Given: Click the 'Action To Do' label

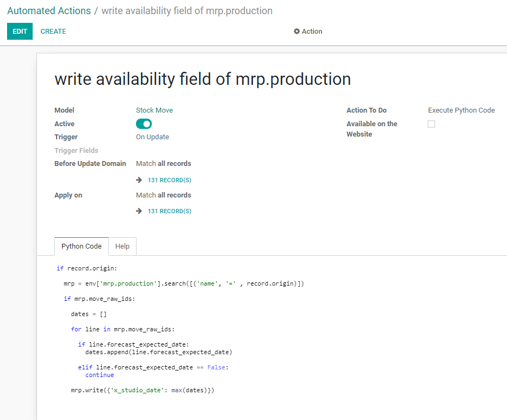Looking at the screenshot, I should [367, 110].
